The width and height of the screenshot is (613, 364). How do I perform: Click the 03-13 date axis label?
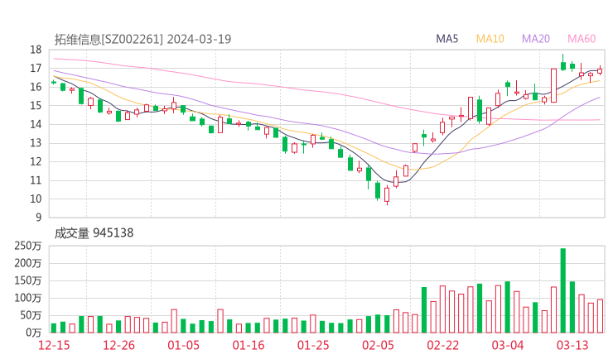pyautogui.click(x=572, y=345)
